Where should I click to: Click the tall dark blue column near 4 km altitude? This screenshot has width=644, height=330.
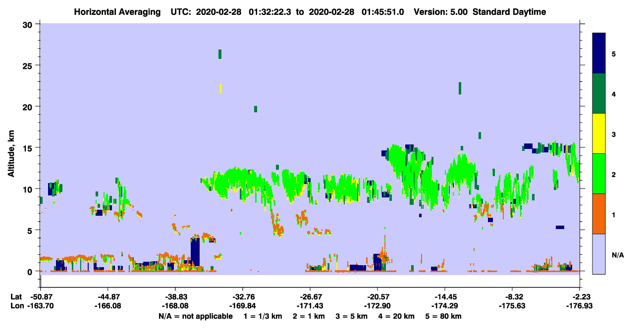pyautogui.click(x=195, y=253)
